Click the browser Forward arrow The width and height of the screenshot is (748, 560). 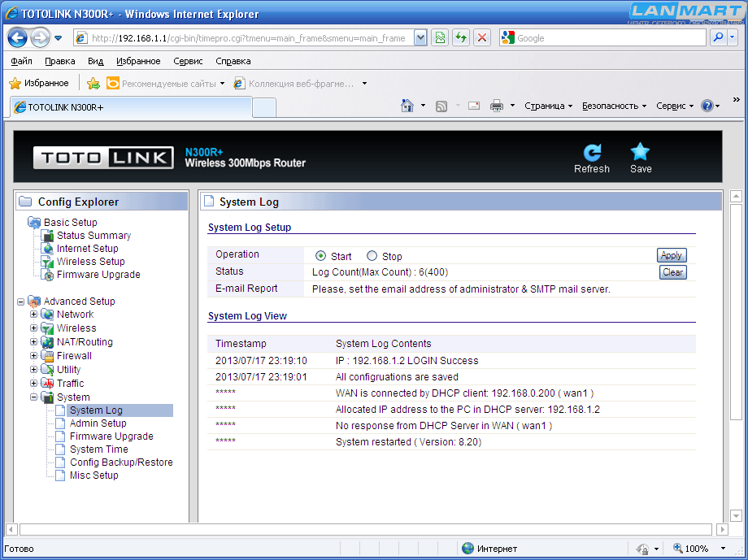click(40, 37)
